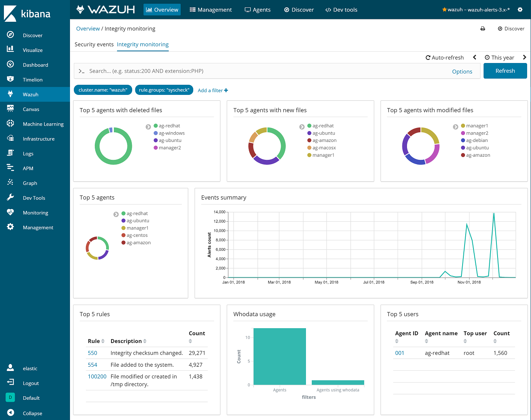The image size is (531, 420).
Task: Focus the search query input field
Action: coord(268,71)
